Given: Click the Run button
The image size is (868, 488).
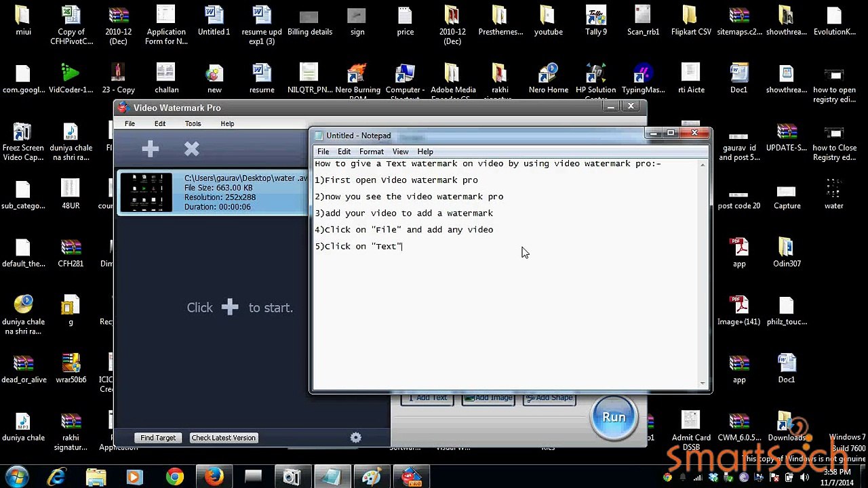Looking at the screenshot, I should coord(614,417).
